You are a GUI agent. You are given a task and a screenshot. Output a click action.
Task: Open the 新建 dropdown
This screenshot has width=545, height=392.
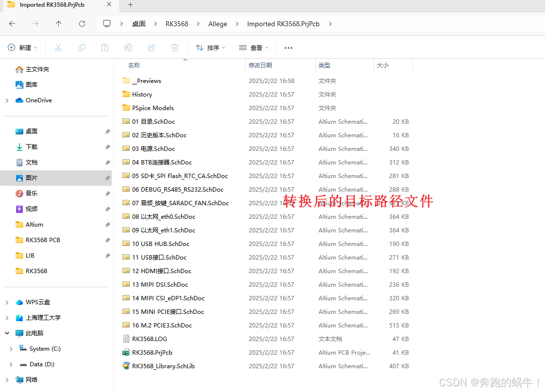click(x=22, y=48)
